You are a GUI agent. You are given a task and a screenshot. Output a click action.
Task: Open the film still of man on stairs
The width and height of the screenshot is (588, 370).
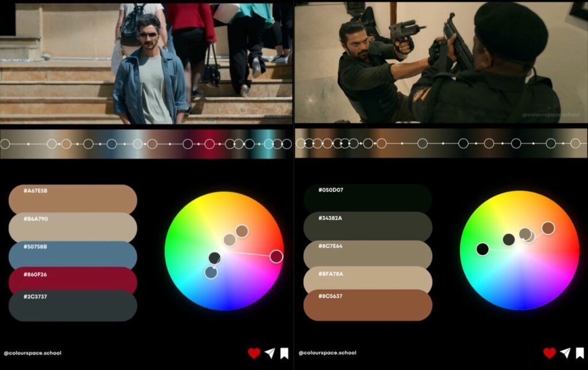click(146, 63)
